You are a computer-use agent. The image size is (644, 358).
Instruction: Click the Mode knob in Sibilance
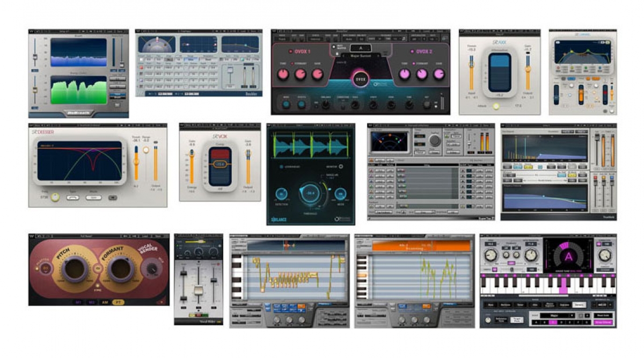click(341, 194)
